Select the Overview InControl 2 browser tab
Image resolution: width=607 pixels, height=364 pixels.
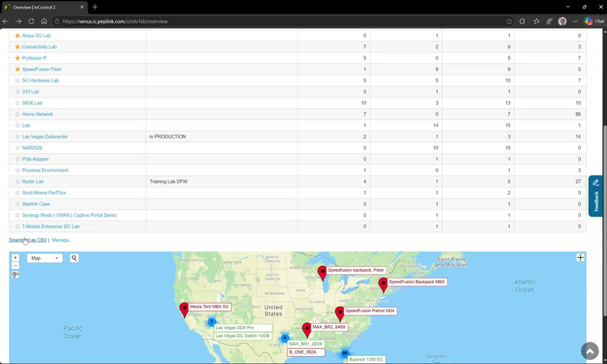point(44,7)
